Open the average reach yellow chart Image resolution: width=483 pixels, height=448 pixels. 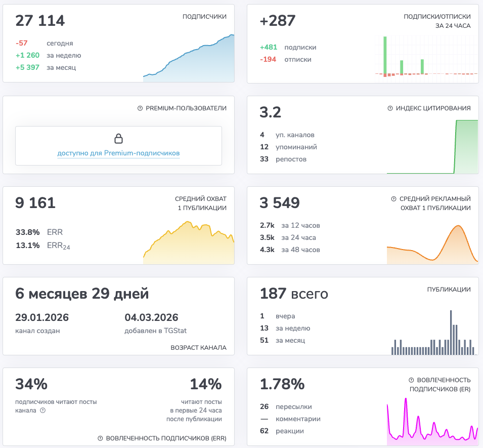189,242
